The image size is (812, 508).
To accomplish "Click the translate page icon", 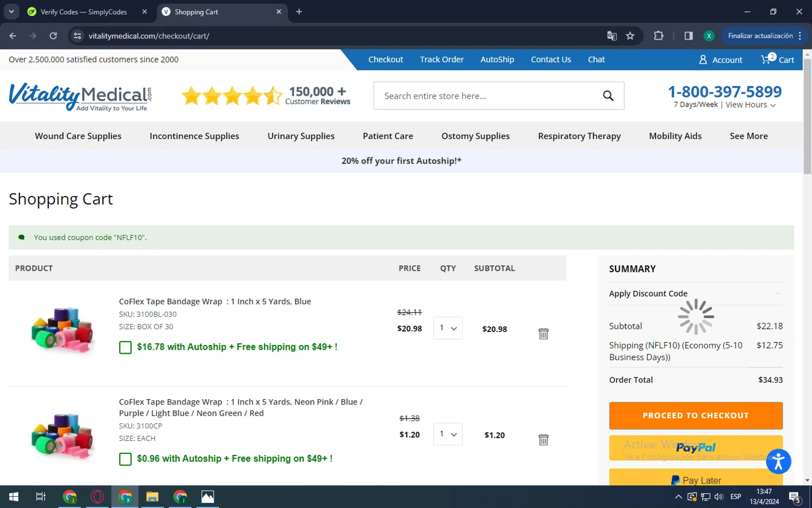I will [x=612, y=36].
